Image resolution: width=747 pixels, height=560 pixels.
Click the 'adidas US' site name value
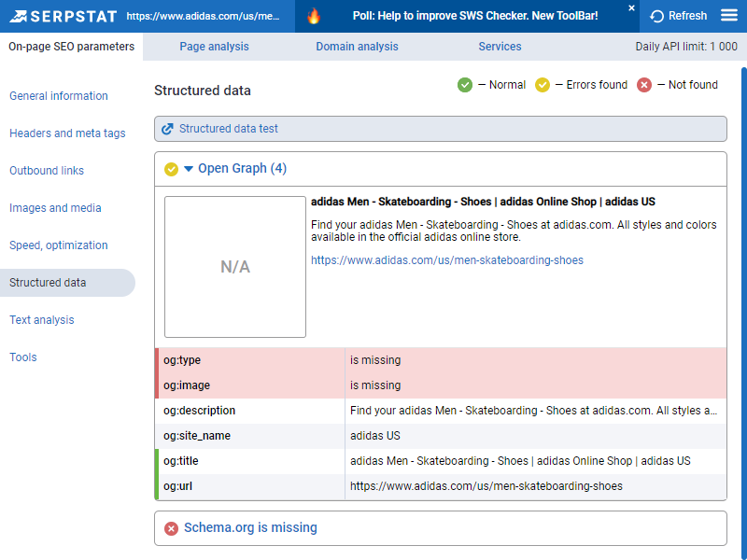(375, 436)
